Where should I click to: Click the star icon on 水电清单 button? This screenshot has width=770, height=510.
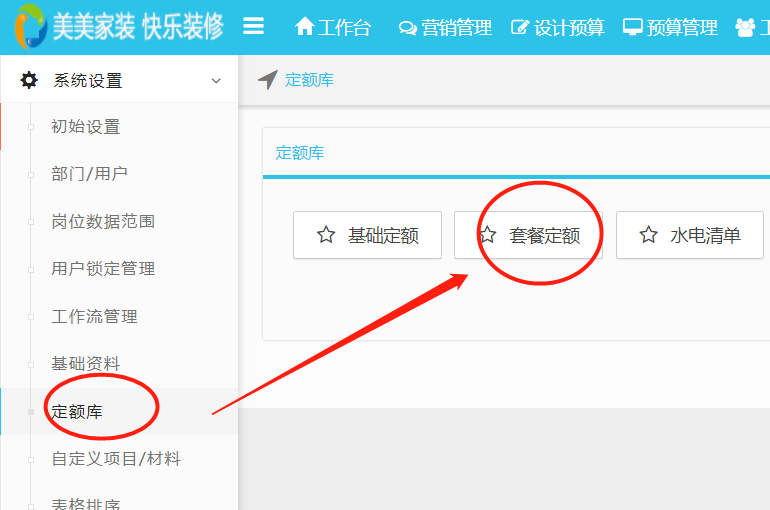point(648,235)
